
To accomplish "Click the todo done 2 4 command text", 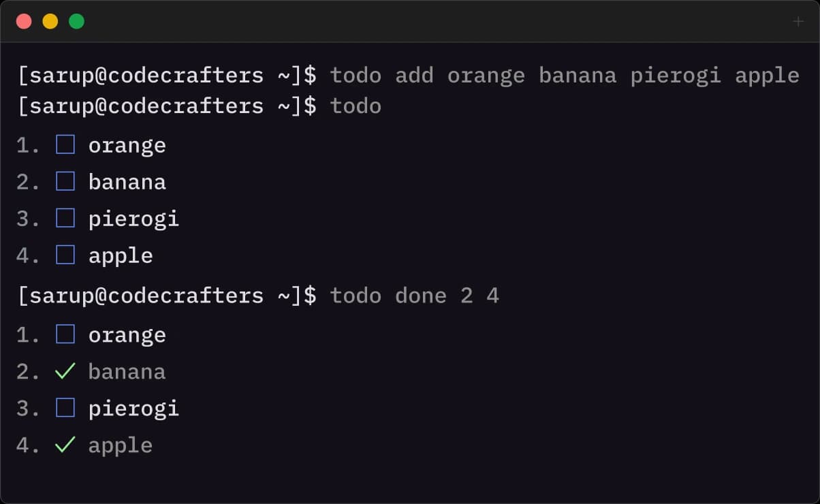I will [415, 296].
